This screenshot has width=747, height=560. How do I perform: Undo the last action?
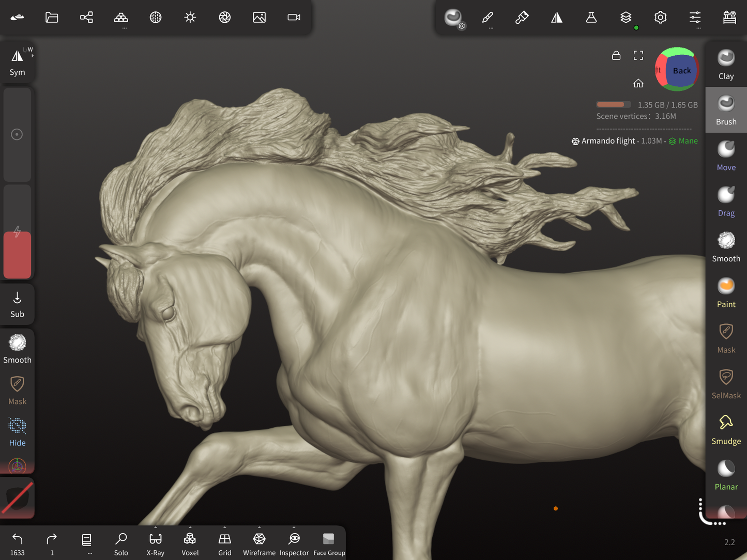(17, 543)
